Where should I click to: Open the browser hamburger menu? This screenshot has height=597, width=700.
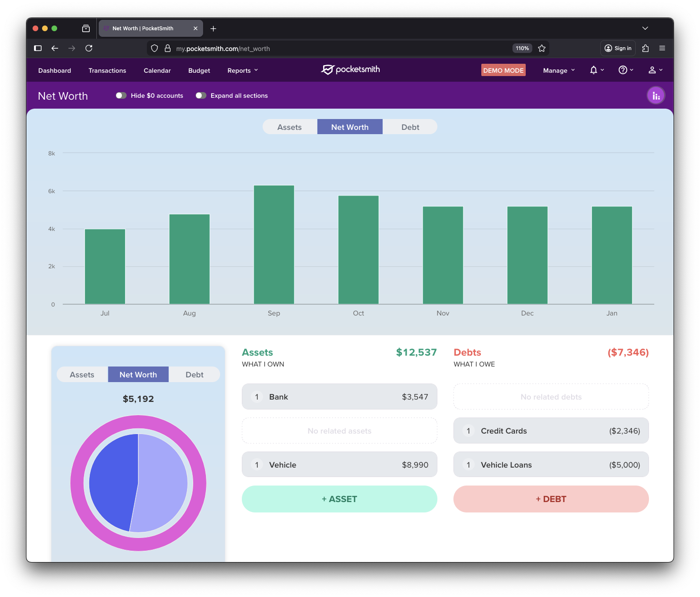click(x=662, y=48)
